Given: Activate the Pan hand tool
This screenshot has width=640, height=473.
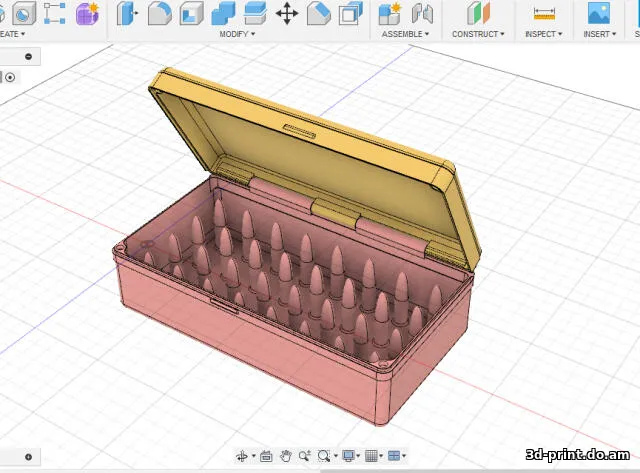Looking at the screenshot, I should click(285, 456).
